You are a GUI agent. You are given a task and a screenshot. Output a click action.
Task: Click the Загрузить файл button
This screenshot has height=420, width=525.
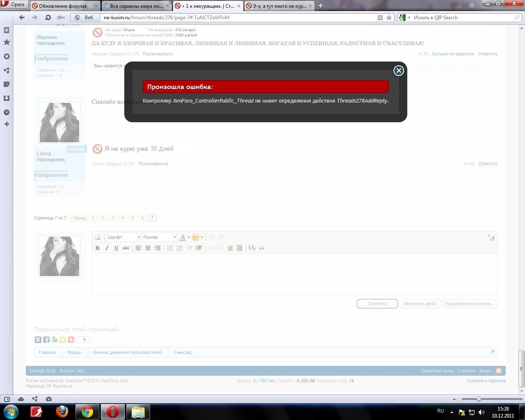coord(420,304)
